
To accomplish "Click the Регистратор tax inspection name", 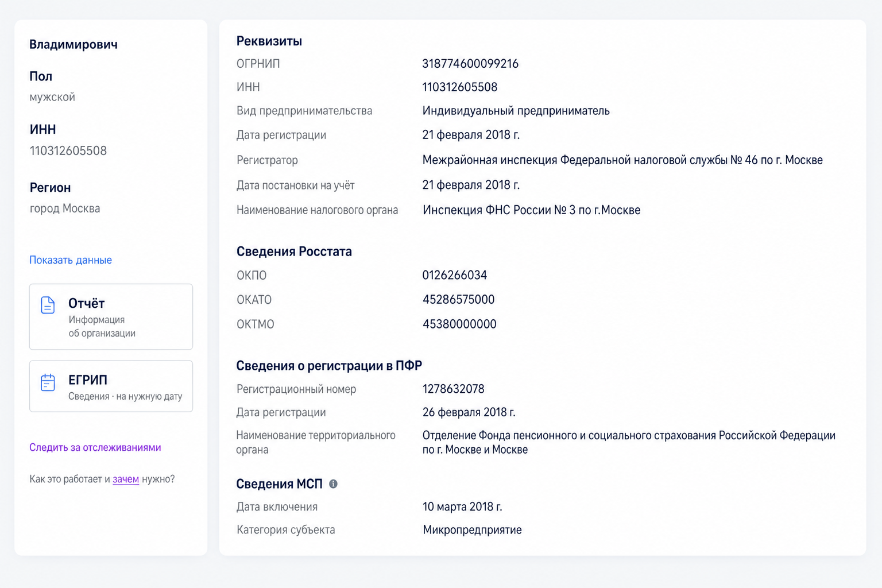I will (x=622, y=160).
